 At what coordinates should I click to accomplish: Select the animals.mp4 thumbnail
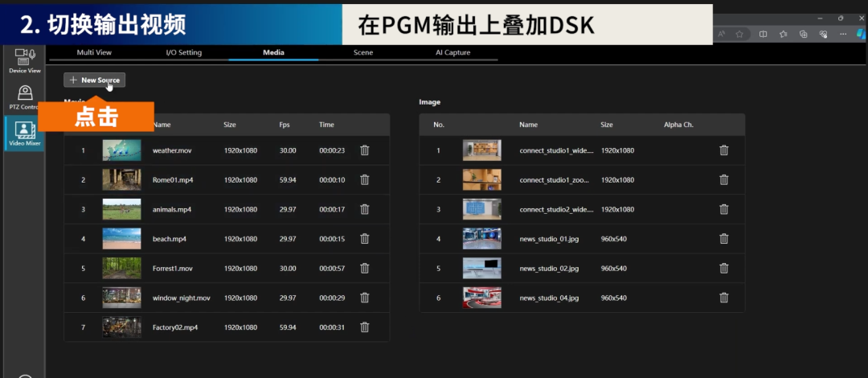(122, 209)
